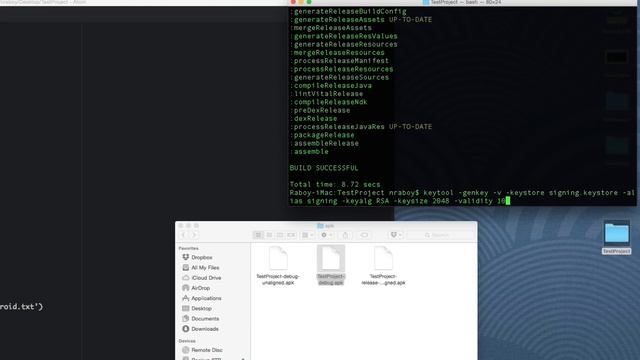Screen dimensions: 640x360
Task: Switch Finder to Cover Flow view
Action: (291, 235)
